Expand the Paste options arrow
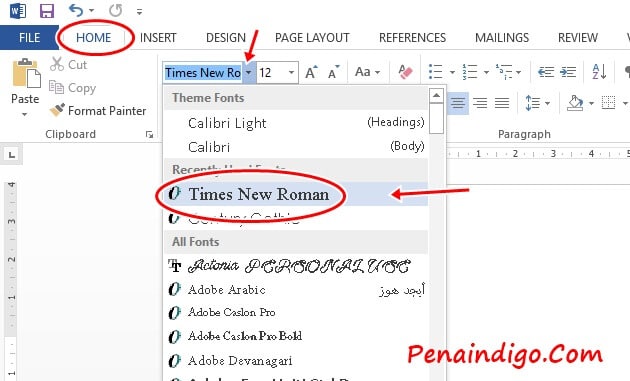Image resolution: width=630 pixels, height=381 pixels. coord(25,114)
